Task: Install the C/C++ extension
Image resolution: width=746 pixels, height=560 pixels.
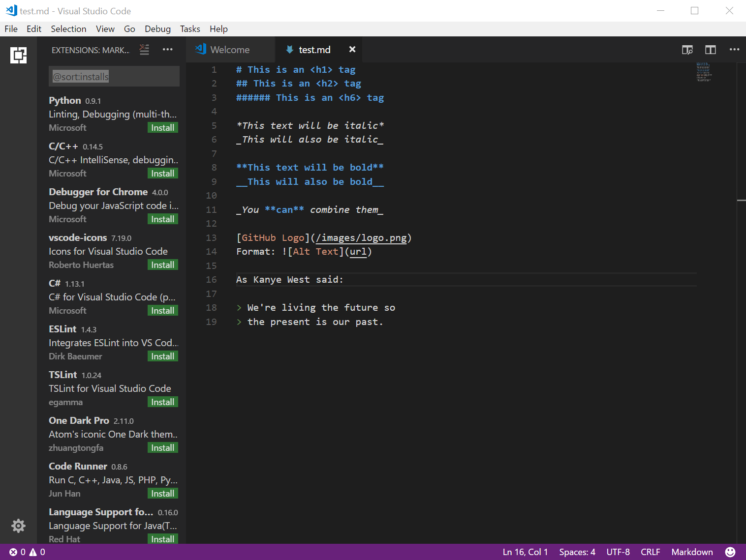Action: [x=162, y=174]
